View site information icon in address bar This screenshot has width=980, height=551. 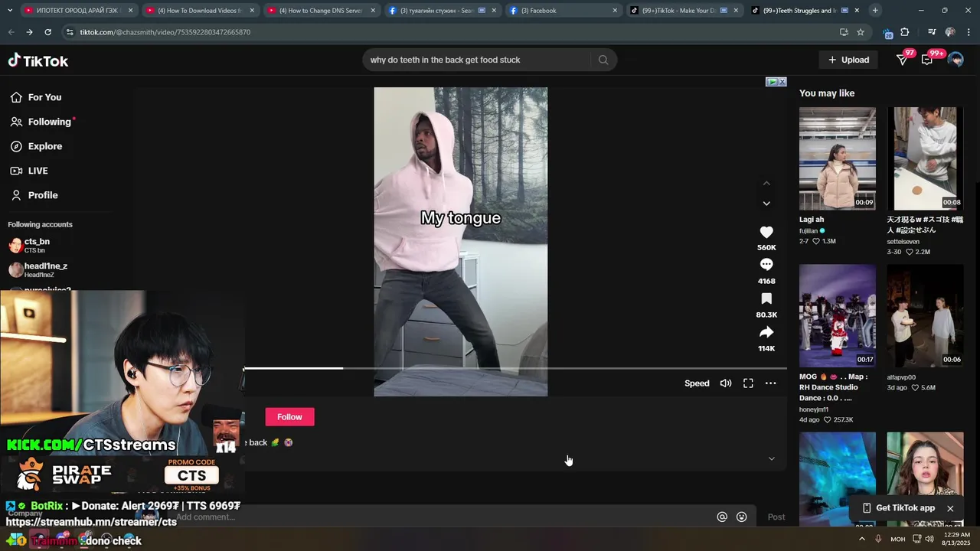click(70, 32)
